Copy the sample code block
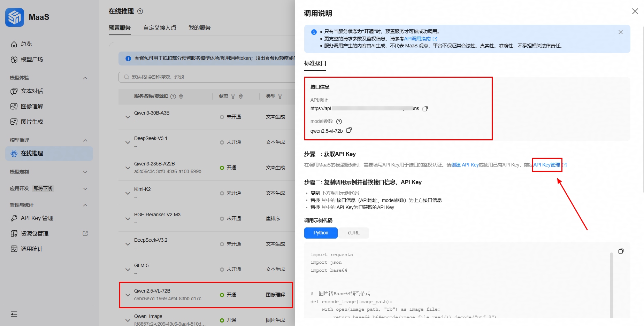The height and width of the screenshot is (326, 644). click(621, 251)
